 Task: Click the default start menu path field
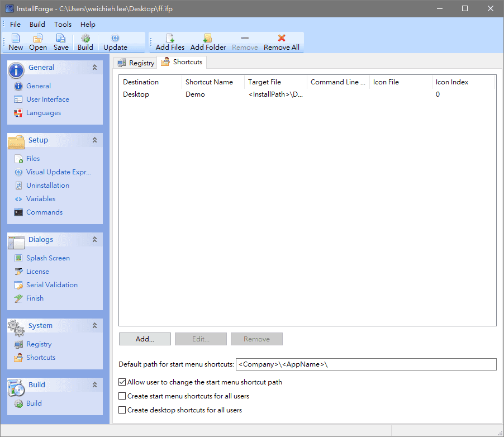[366, 364]
